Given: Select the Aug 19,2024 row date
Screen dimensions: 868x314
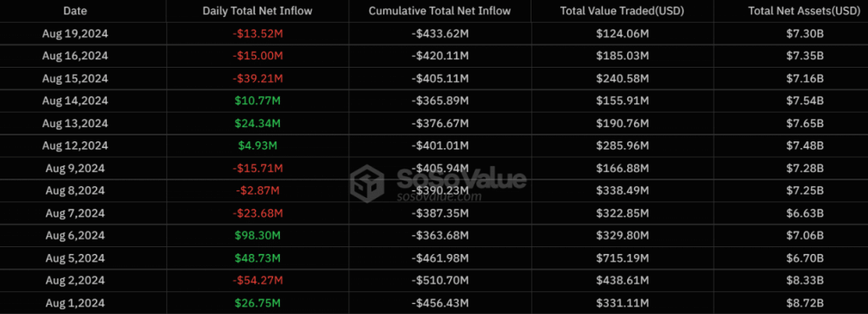Looking at the screenshot, I should pos(75,34).
